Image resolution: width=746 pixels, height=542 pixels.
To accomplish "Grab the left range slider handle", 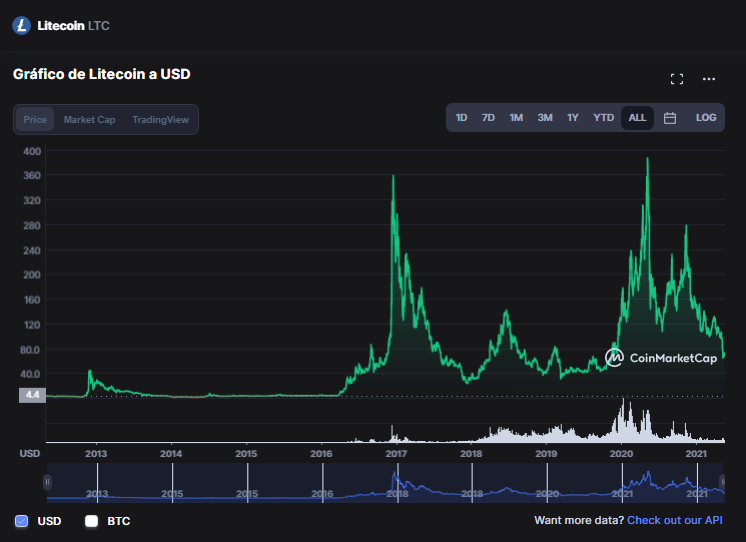I will point(47,482).
